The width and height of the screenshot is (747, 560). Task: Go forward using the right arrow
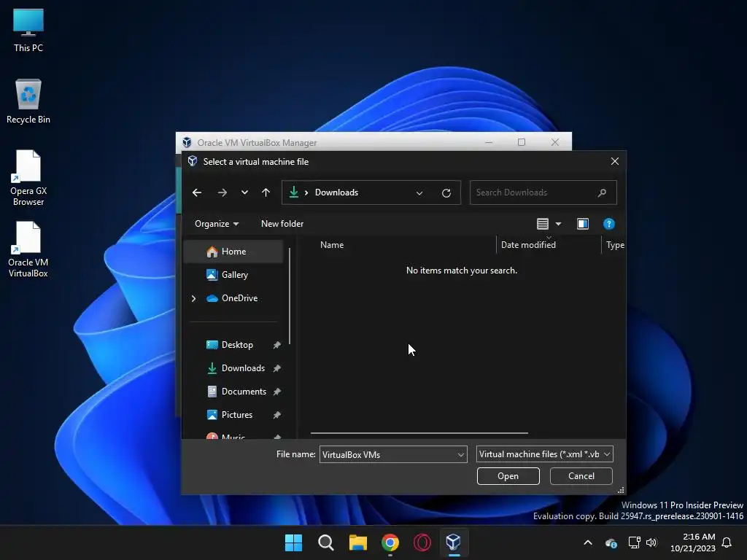tap(222, 192)
